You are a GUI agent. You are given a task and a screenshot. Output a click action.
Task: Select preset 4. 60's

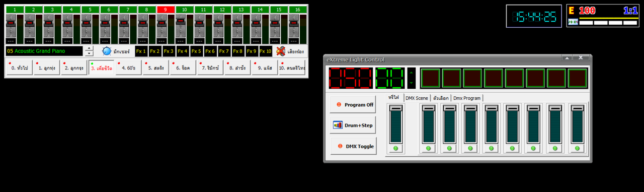[129, 68]
